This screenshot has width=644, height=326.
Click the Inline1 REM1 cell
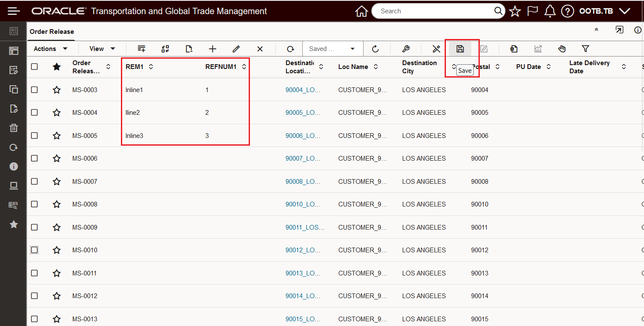point(134,90)
